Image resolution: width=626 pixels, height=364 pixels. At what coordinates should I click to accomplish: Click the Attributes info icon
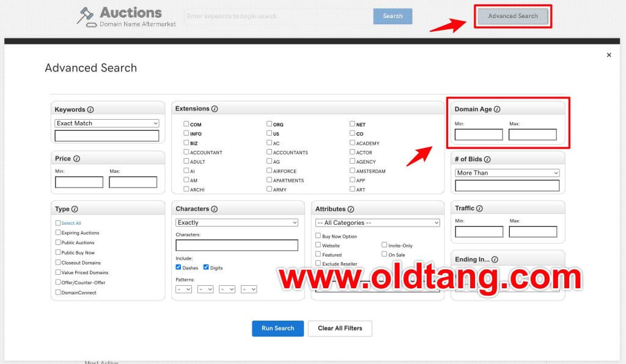pos(351,209)
